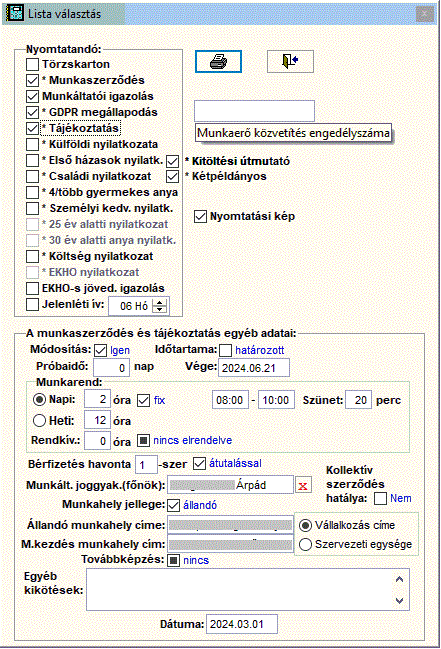This screenshot has width=441, height=649.
Task: Tick the Költség nyilatkozat checkbox
Action: click(32, 256)
